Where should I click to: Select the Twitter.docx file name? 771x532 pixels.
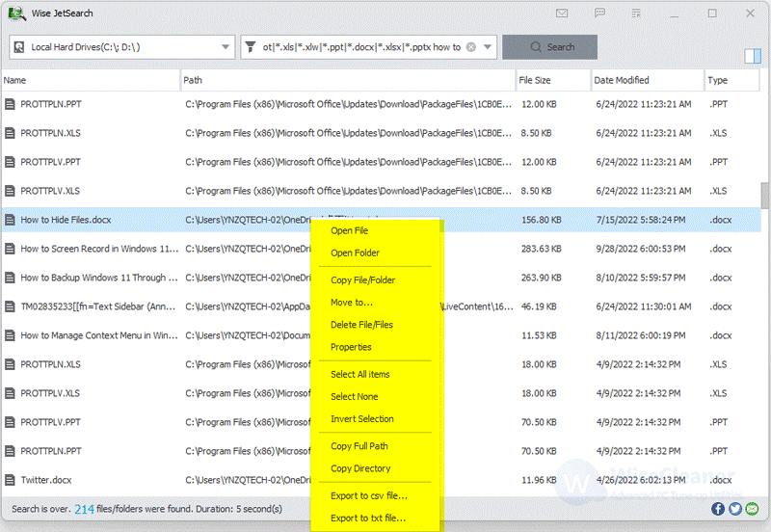point(45,480)
